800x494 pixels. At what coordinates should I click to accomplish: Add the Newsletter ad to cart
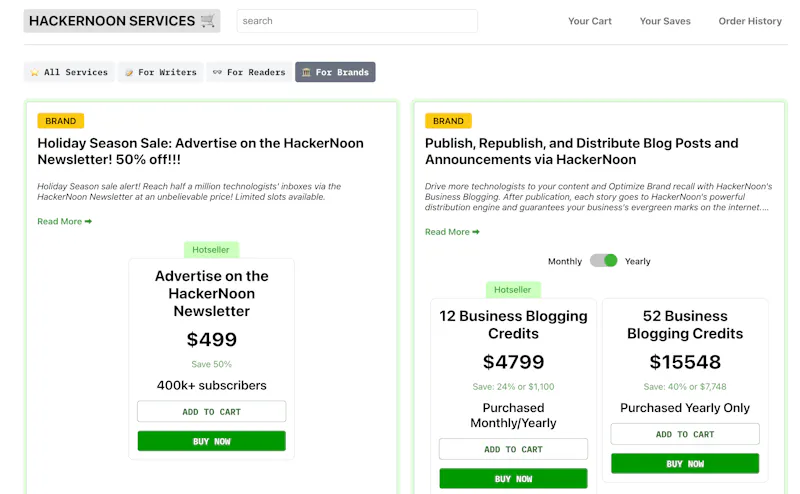click(x=211, y=412)
